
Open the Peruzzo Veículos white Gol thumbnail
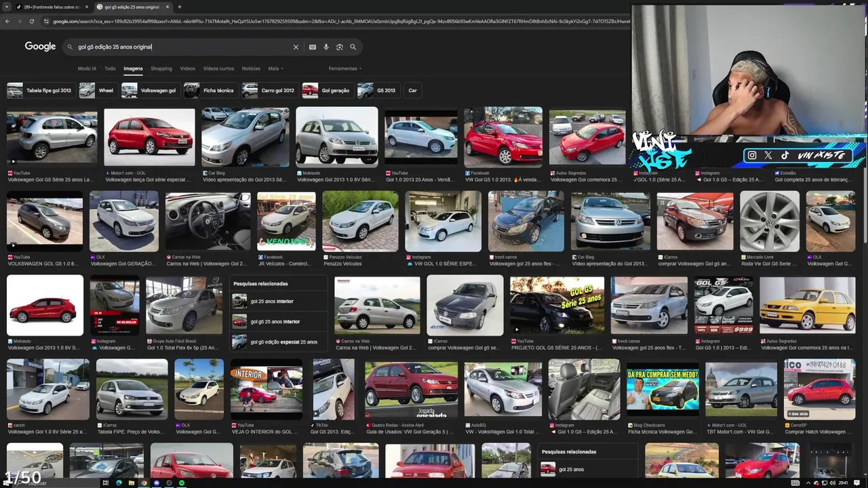(360, 221)
